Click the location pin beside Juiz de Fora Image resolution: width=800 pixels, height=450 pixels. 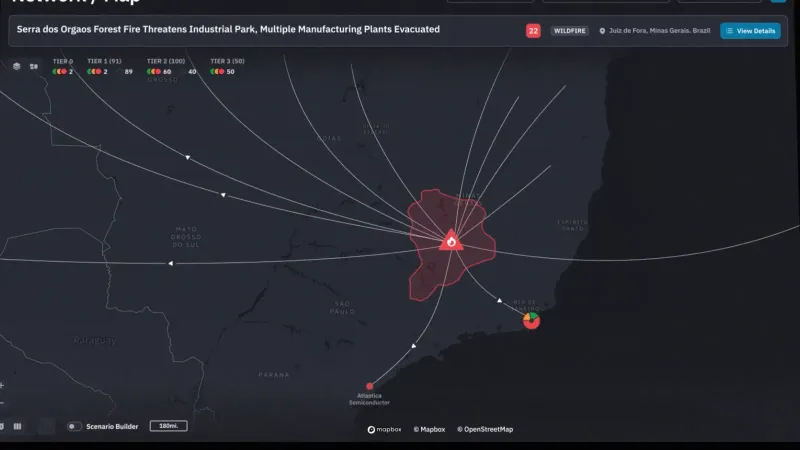tap(603, 31)
